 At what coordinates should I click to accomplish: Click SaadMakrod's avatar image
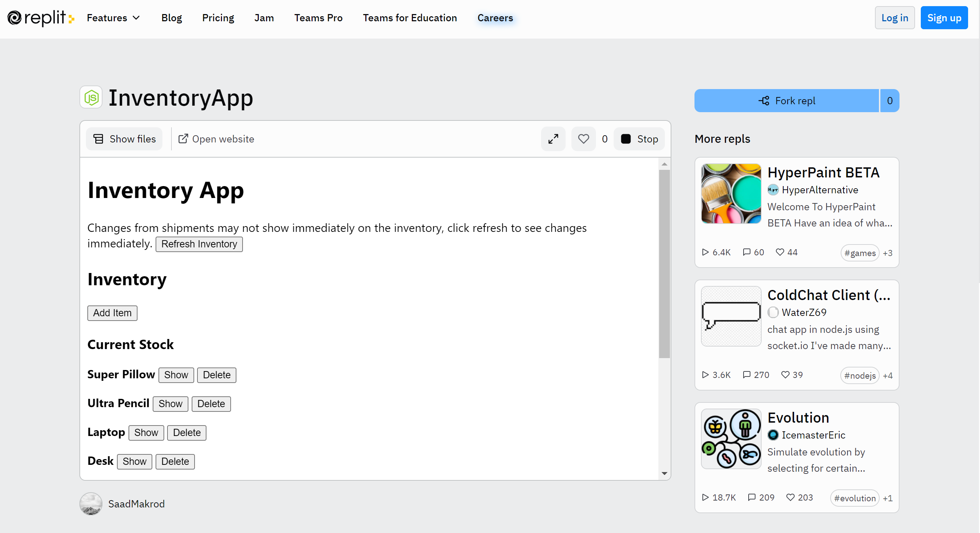tap(91, 504)
